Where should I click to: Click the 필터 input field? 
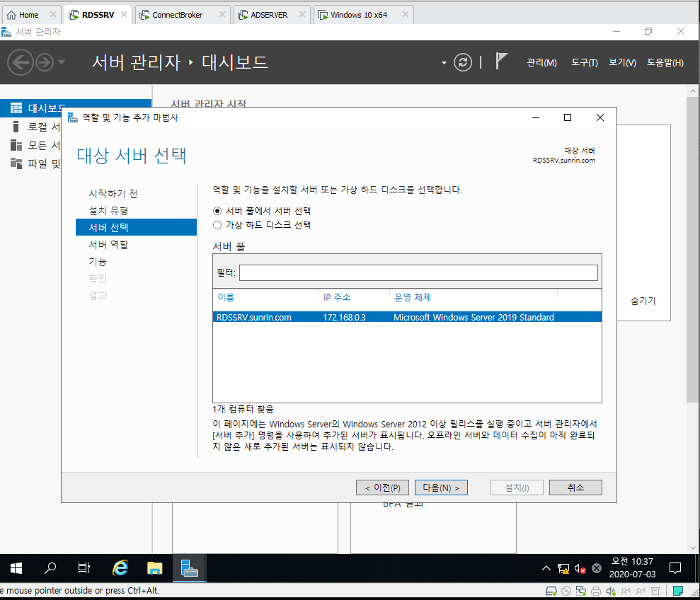point(418,273)
